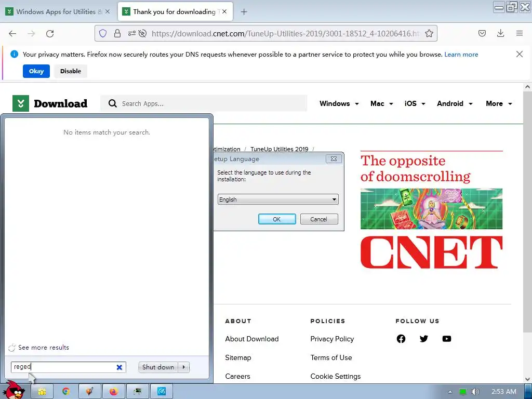Click the CNET doomscrolling ad image
Viewport: 532px width, 399px height.
coord(431,210)
